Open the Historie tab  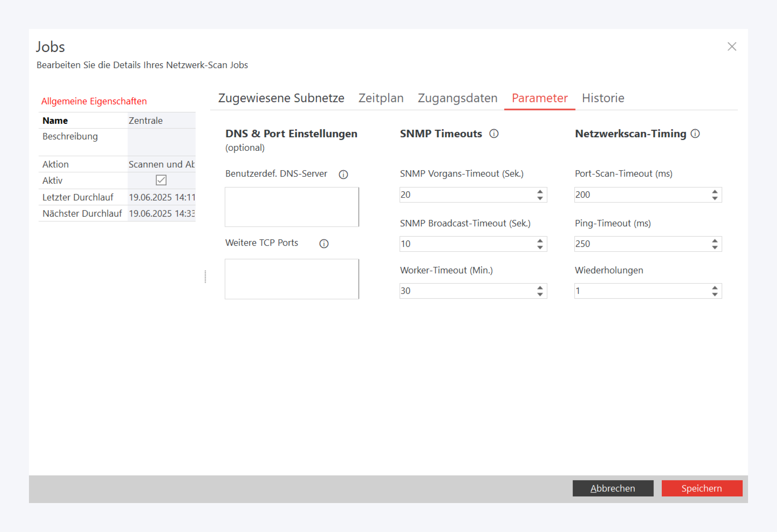click(603, 98)
